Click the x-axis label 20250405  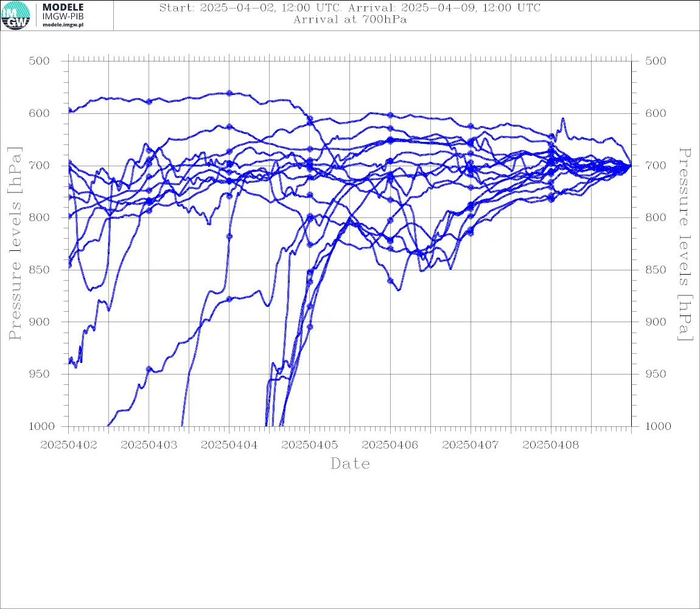pyautogui.click(x=310, y=445)
